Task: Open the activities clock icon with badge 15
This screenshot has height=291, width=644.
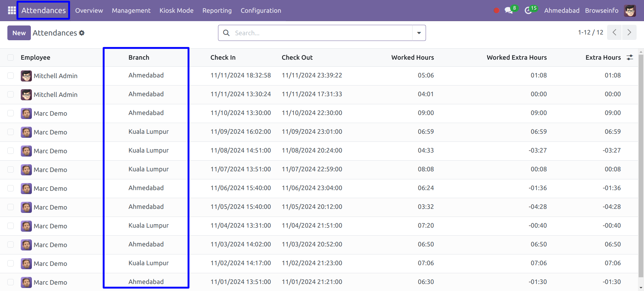Action: [x=529, y=10]
